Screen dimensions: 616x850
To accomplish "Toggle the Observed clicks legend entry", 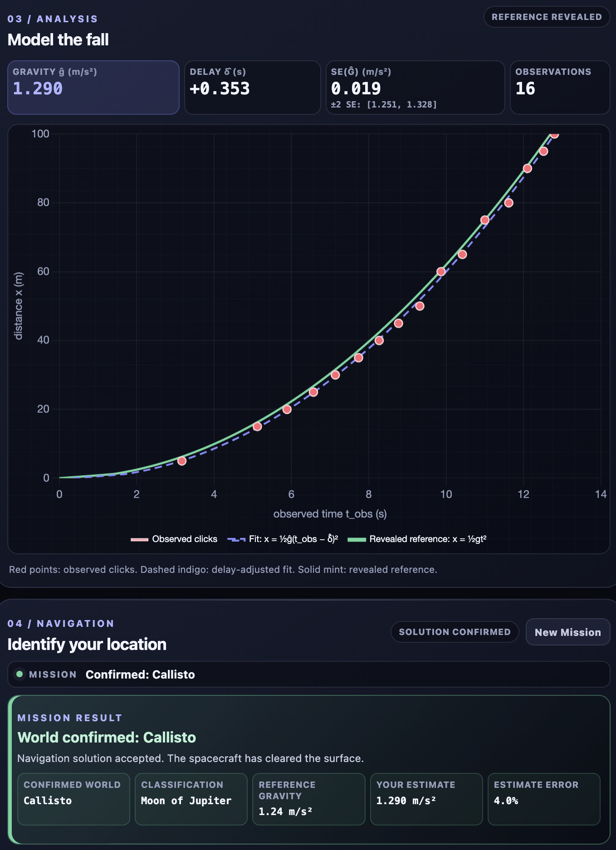I will (174, 539).
